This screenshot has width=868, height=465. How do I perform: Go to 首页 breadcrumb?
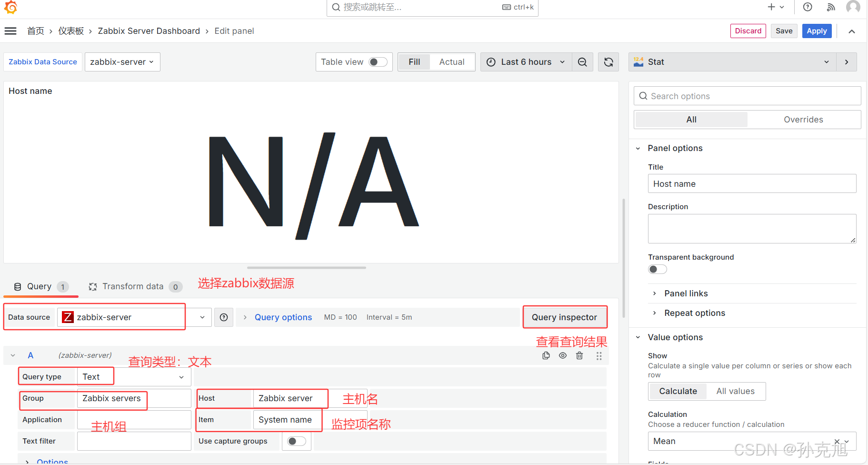[x=36, y=31]
